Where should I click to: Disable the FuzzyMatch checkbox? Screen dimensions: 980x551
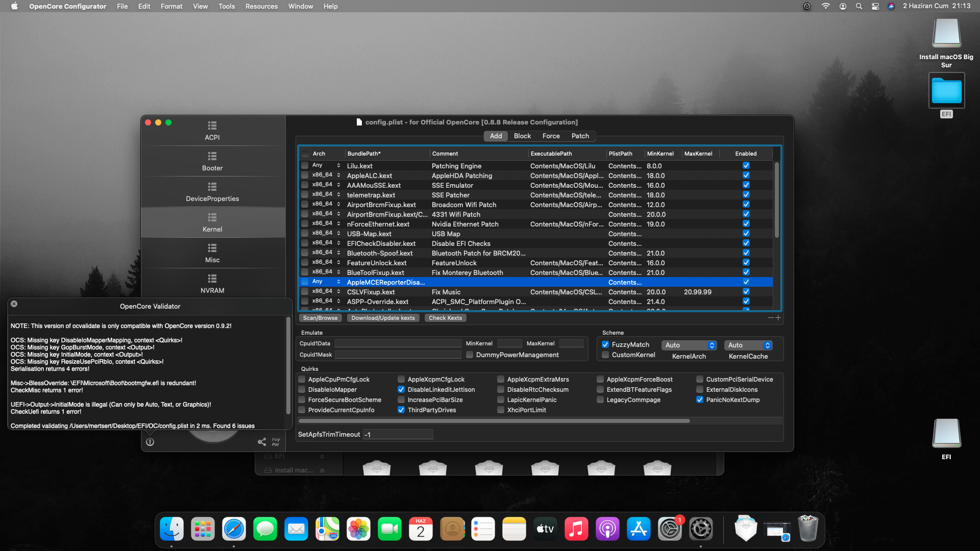(x=605, y=345)
